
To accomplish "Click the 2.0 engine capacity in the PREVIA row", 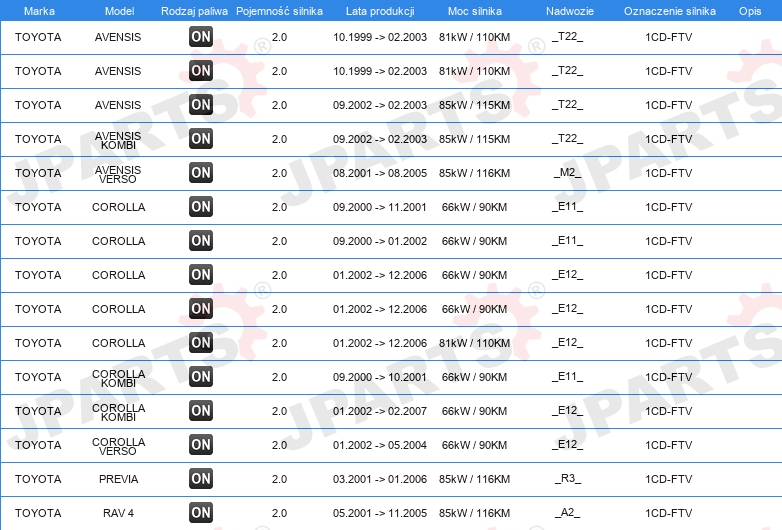I will coord(279,479).
